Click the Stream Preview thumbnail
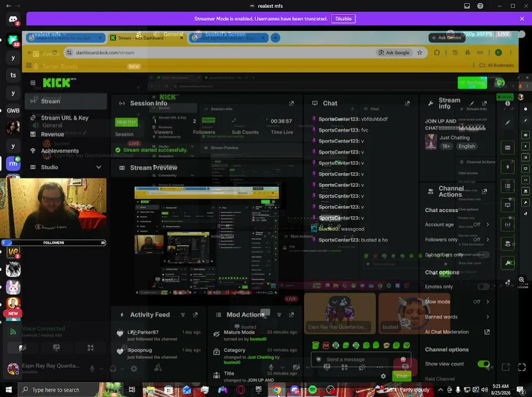Viewport: 532px width, 397px height. 206,240
